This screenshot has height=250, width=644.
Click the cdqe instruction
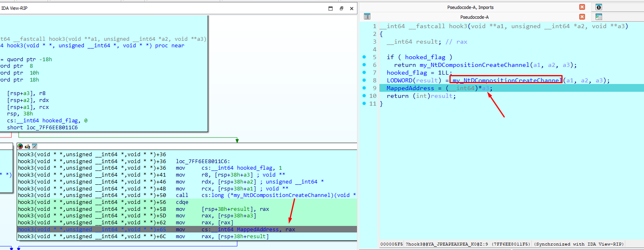tap(182, 202)
